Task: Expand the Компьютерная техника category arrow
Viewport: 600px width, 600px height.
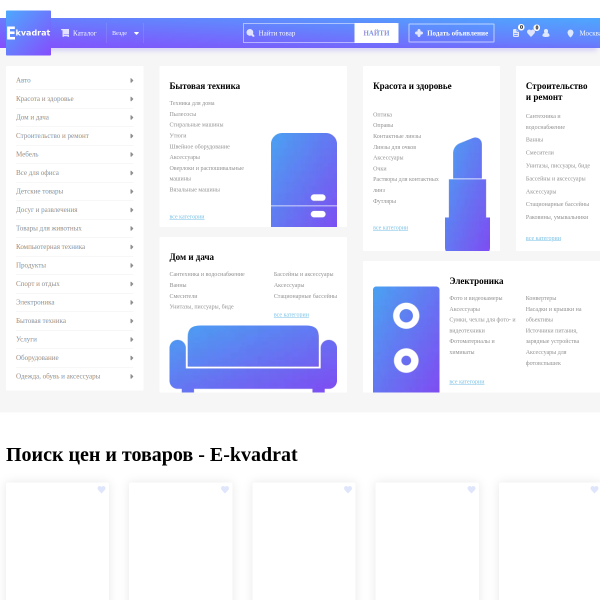Action: tap(132, 247)
